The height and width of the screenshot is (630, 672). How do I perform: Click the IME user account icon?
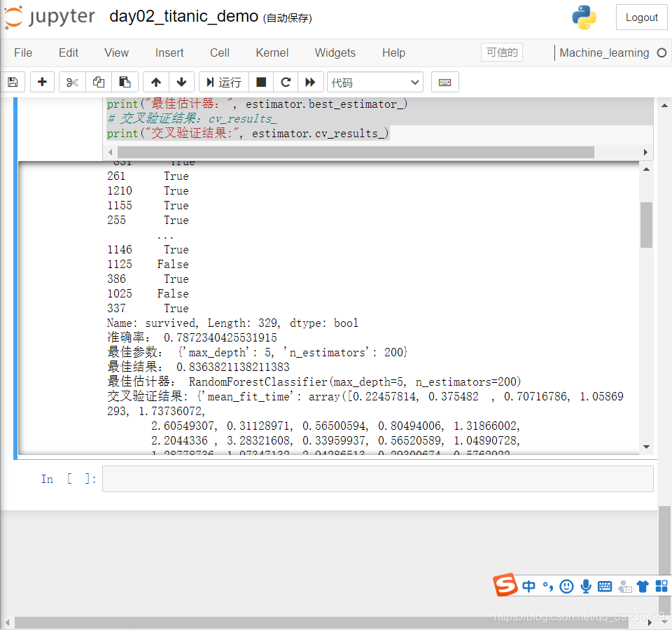click(x=624, y=586)
